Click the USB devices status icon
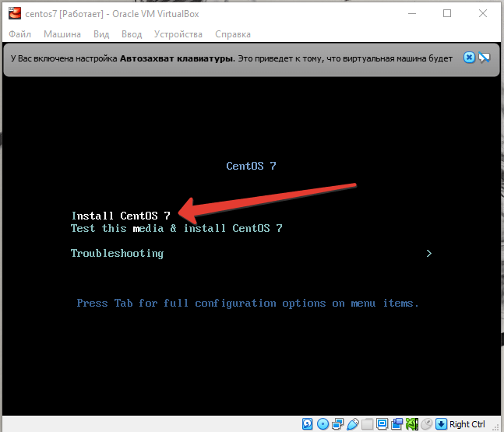The height and width of the screenshot is (432, 504). [x=352, y=424]
